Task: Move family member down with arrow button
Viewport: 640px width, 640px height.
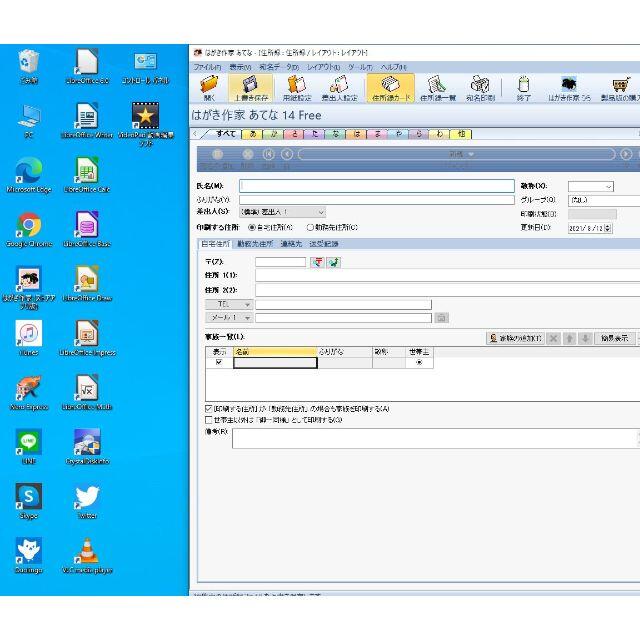Action: (x=585, y=338)
